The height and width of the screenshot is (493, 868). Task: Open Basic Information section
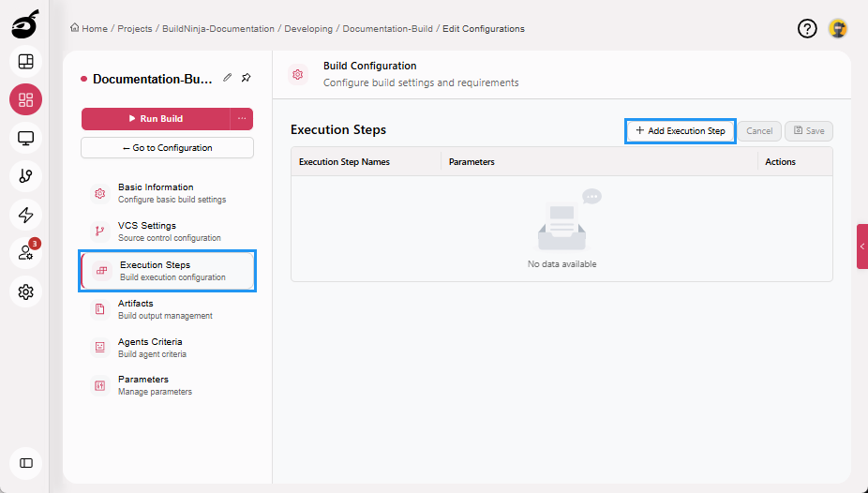[167, 193]
